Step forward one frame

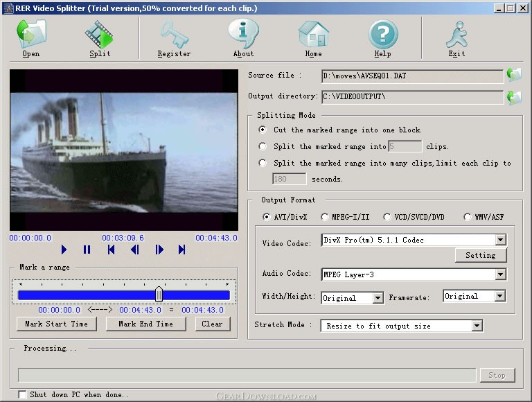tap(159, 250)
